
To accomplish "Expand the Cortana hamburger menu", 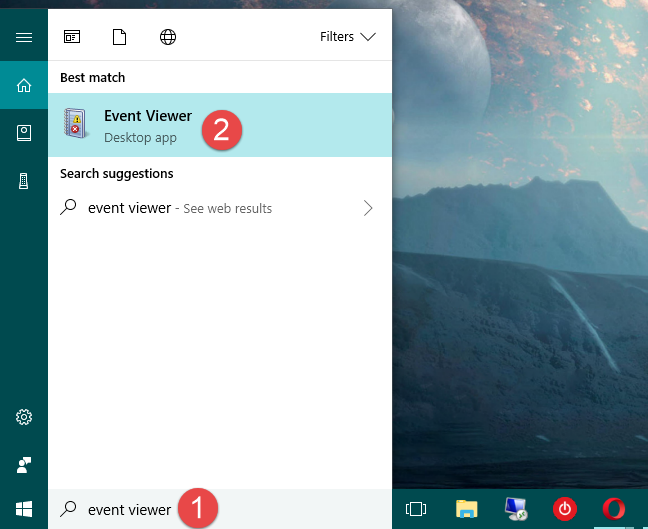I will 24,38.
